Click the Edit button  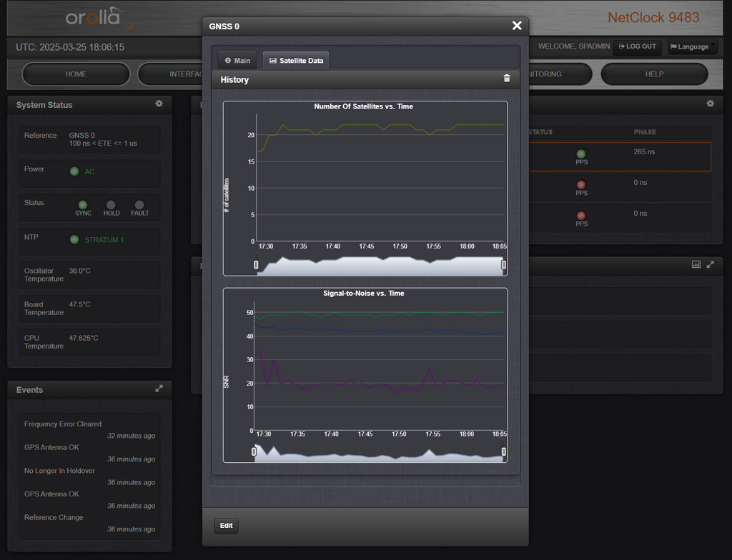point(226,526)
